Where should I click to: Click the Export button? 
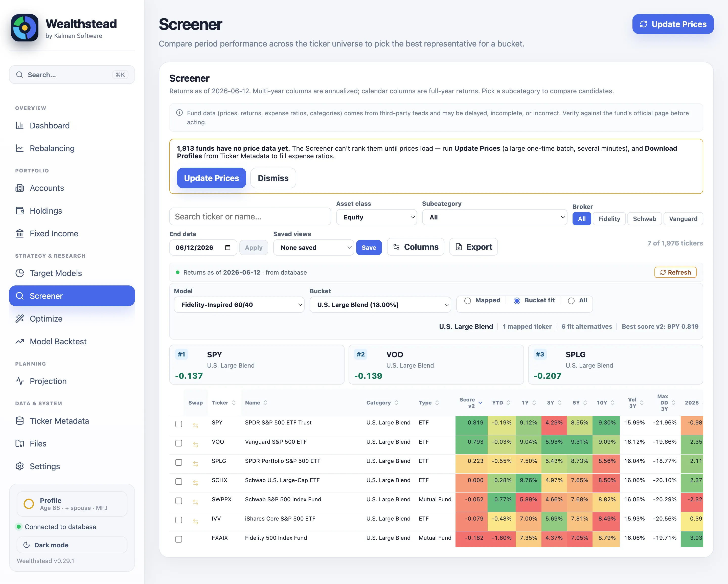point(473,247)
